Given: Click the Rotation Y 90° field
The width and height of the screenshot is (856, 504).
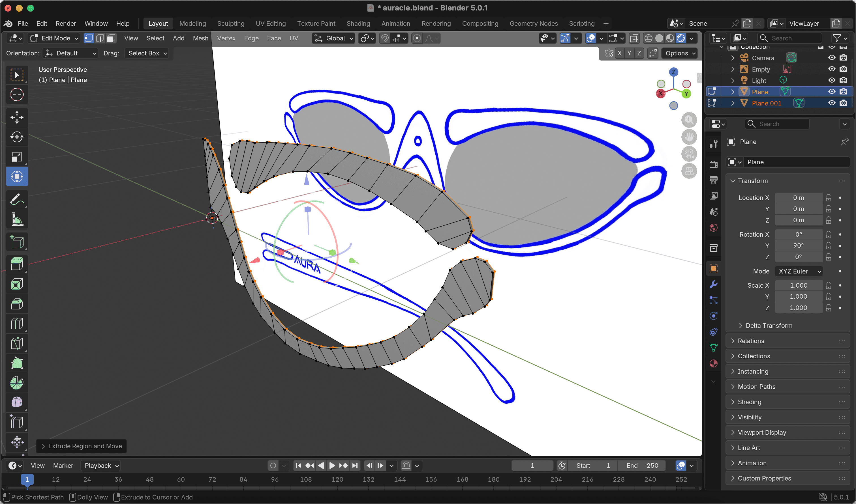Looking at the screenshot, I should (x=798, y=245).
